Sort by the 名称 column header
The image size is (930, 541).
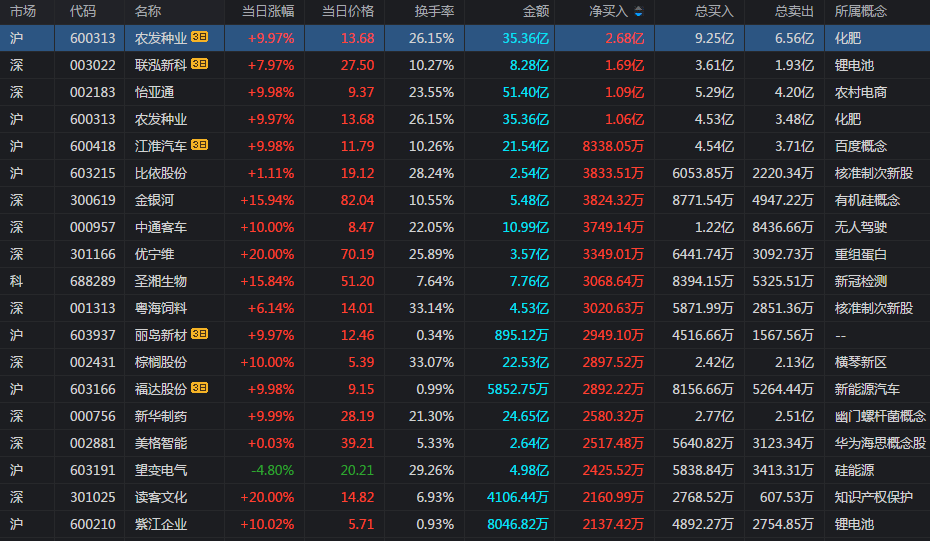[x=148, y=11]
